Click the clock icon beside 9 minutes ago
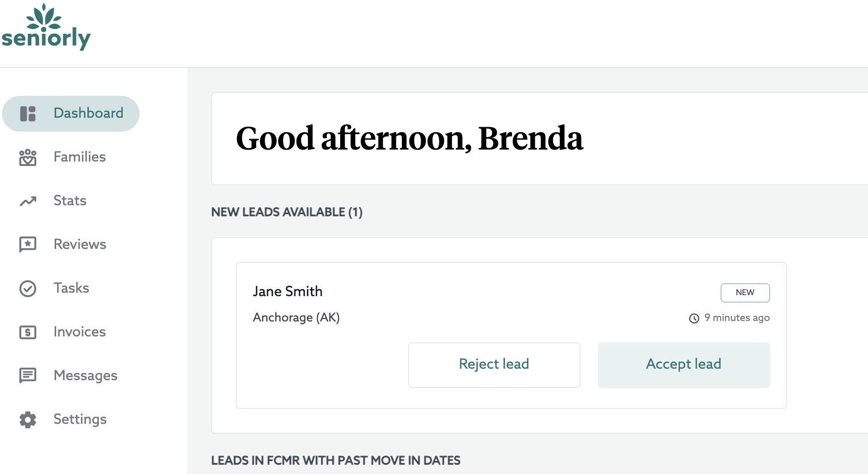 coord(694,318)
